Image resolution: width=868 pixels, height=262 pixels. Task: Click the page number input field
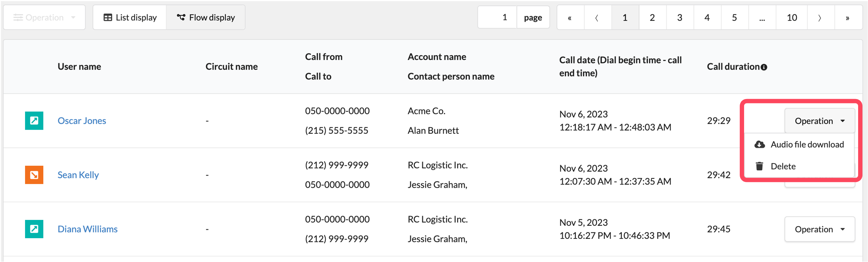[498, 18]
